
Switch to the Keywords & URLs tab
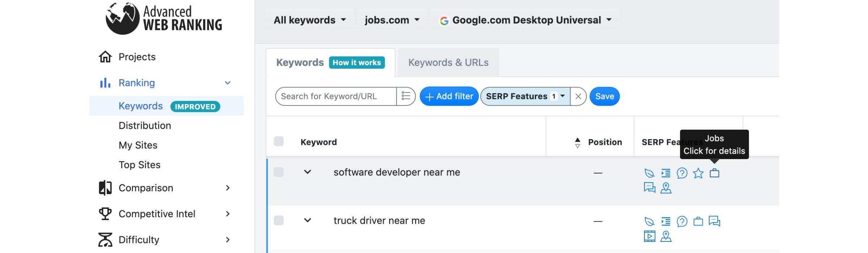pos(448,63)
